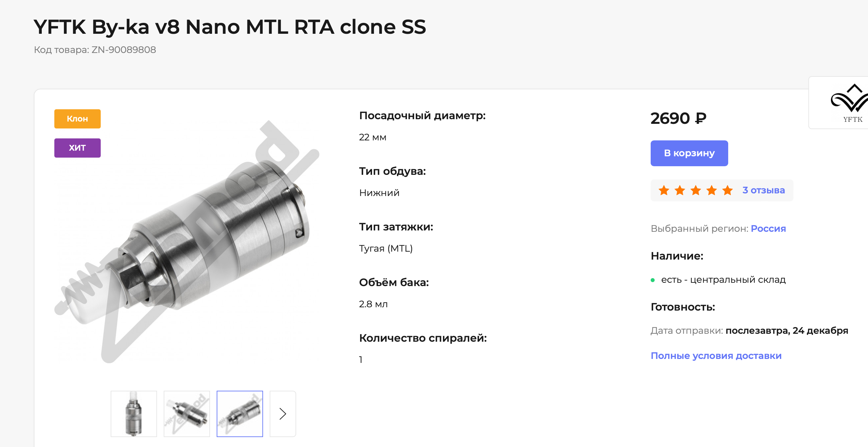The image size is (868, 447).
Task: Click the second rating star
Action: tap(679, 190)
